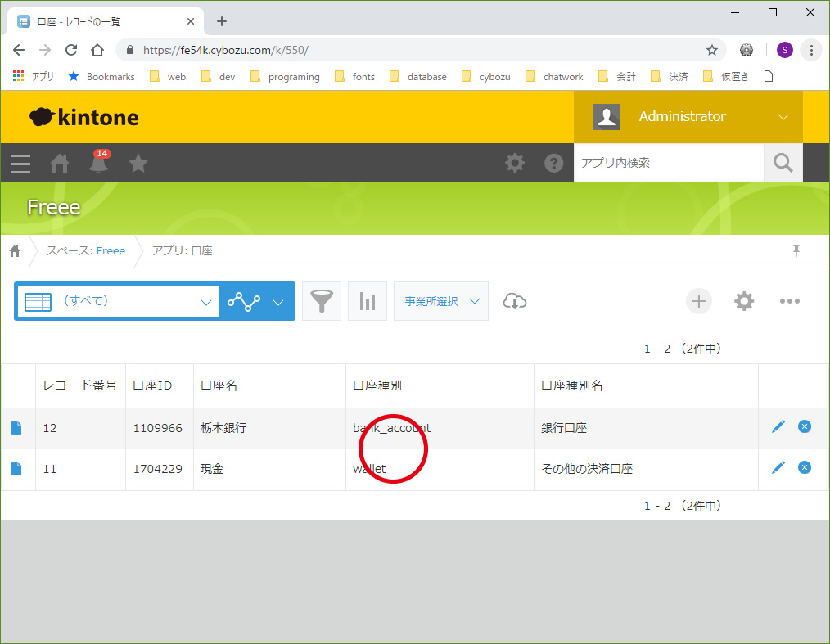Edit record 11 with pencil icon
The width and height of the screenshot is (830, 644).
[778, 467]
